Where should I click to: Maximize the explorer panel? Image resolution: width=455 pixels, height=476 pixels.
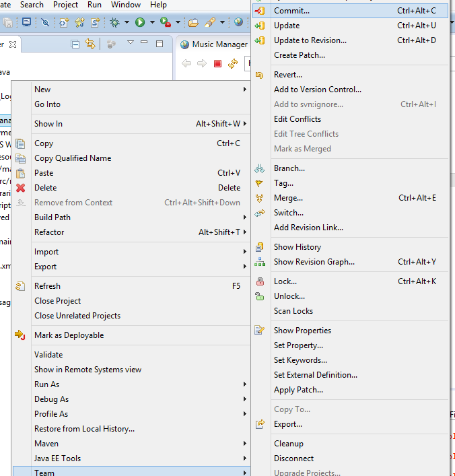[x=160, y=44]
